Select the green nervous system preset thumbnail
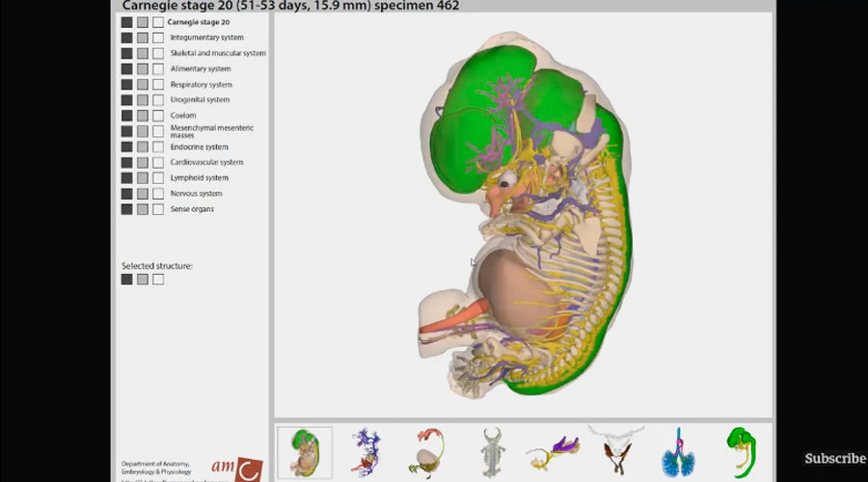 coord(740,452)
